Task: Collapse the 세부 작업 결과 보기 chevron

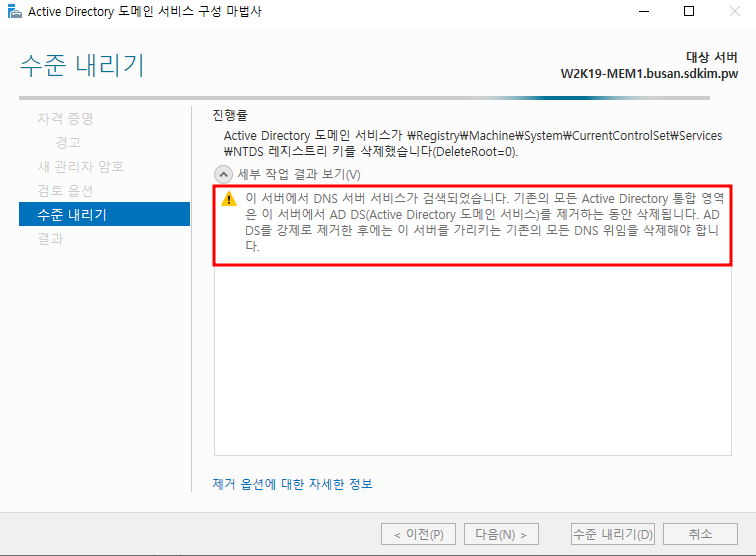Action: [x=223, y=174]
